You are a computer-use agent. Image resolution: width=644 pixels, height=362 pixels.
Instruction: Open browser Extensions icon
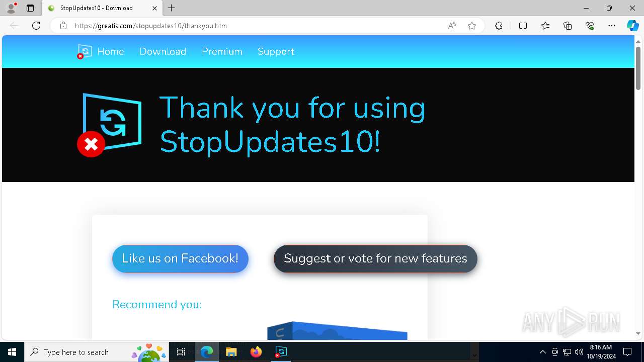(499, 26)
